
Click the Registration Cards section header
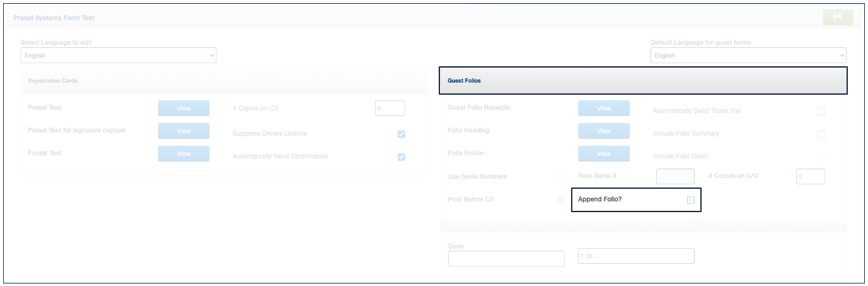pyautogui.click(x=223, y=81)
